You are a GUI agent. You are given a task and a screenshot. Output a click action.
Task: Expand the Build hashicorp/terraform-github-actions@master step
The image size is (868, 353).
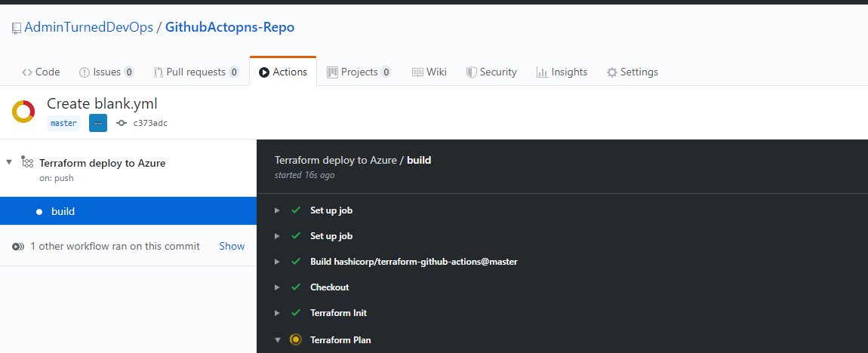pyautogui.click(x=277, y=262)
